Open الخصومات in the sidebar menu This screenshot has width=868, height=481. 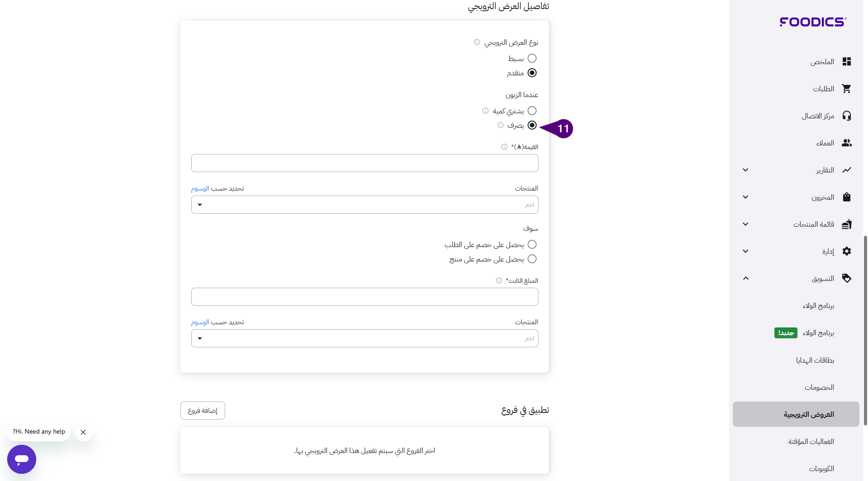coord(819,388)
